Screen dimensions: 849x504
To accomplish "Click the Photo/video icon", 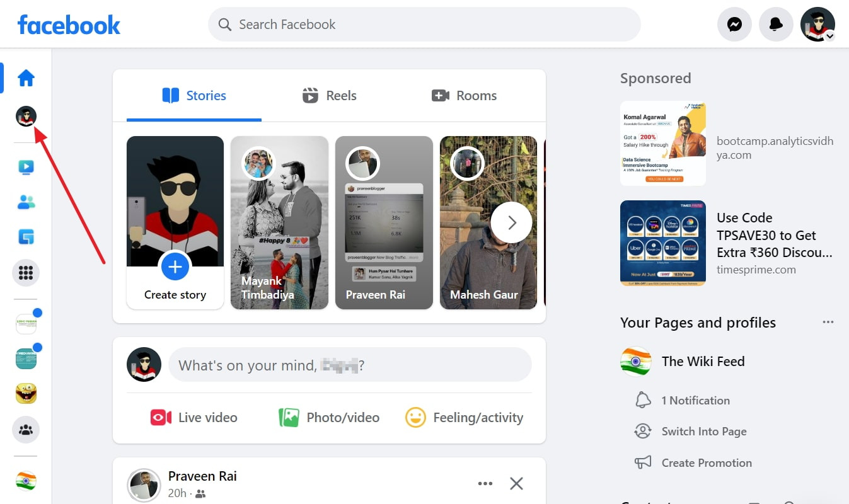I will pos(288,417).
